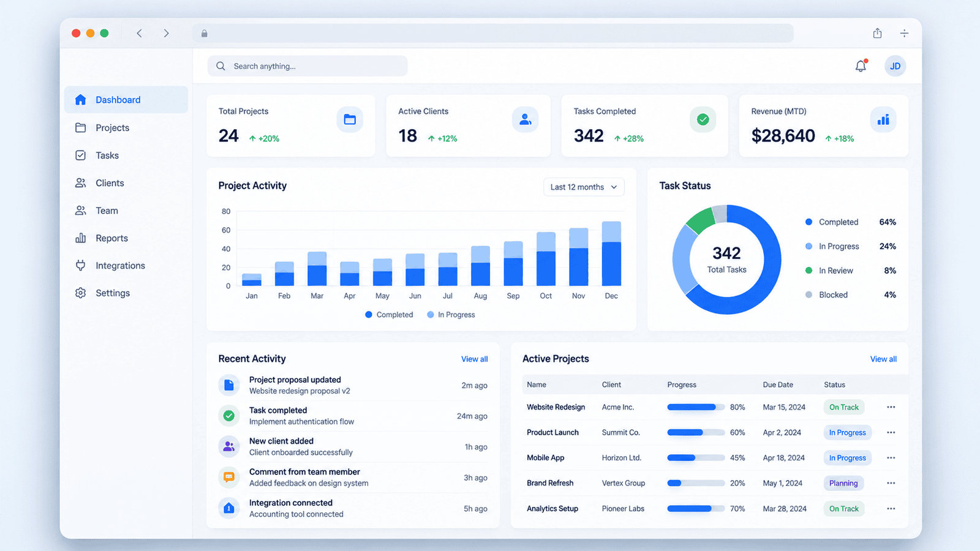The height and width of the screenshot is (551, 980).
Task: Click the $28,640 revenue value
Action: tap(783, 136)
